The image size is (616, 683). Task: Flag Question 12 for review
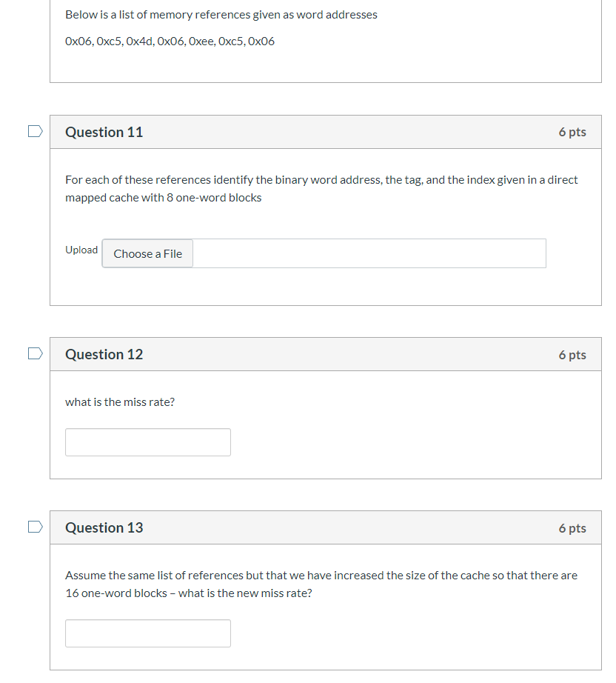tap(36, 353)
